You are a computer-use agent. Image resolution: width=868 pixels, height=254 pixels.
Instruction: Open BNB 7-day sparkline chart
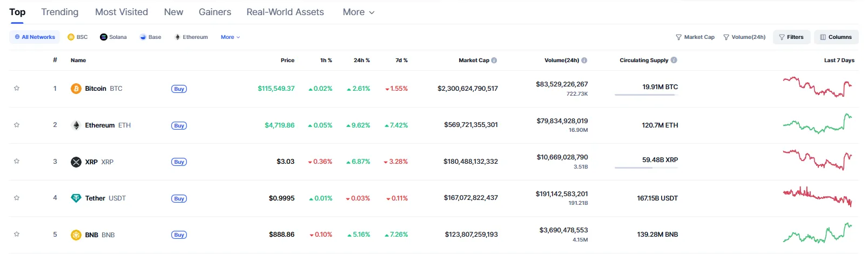(x=817, y=233)
